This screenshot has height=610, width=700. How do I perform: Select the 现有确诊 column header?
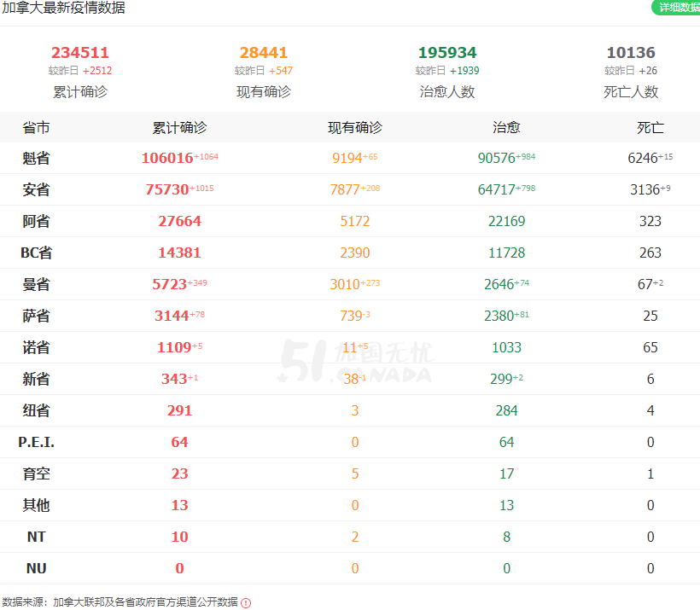pos(355,128)
